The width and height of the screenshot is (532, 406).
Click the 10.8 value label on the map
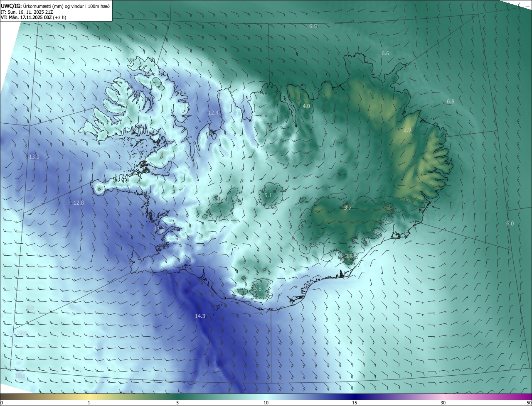(x=20, y=376)
